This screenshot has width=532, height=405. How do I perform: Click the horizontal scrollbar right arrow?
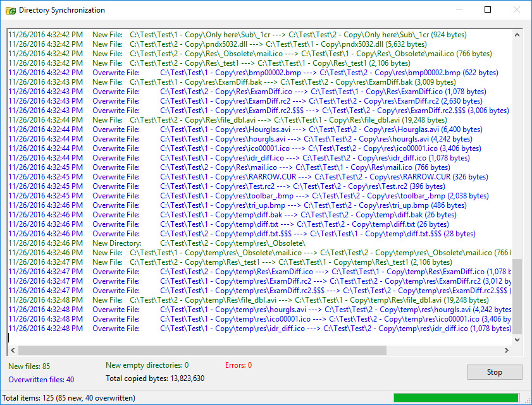point(507,349)
